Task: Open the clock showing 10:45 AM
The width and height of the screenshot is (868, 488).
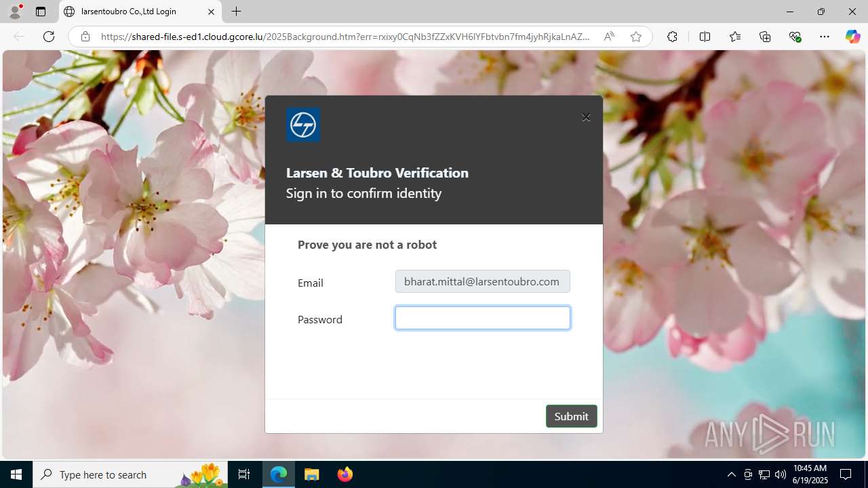Action: (810, 474)
